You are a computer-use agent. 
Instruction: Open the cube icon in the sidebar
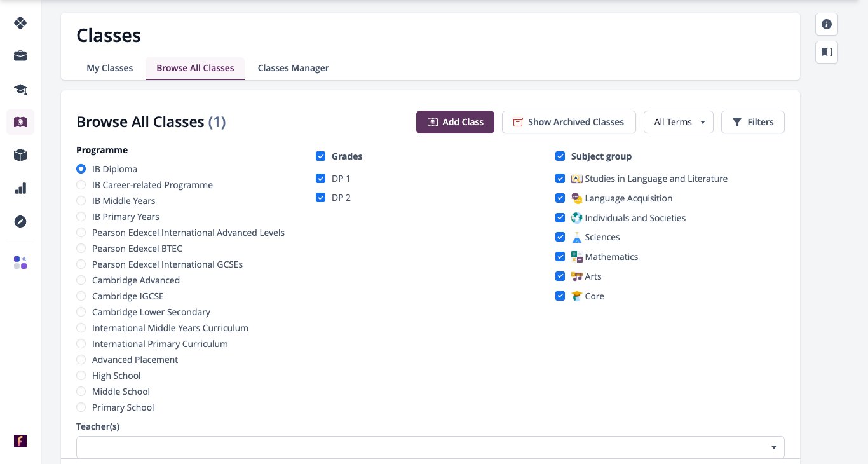click(x=20, y=155)
